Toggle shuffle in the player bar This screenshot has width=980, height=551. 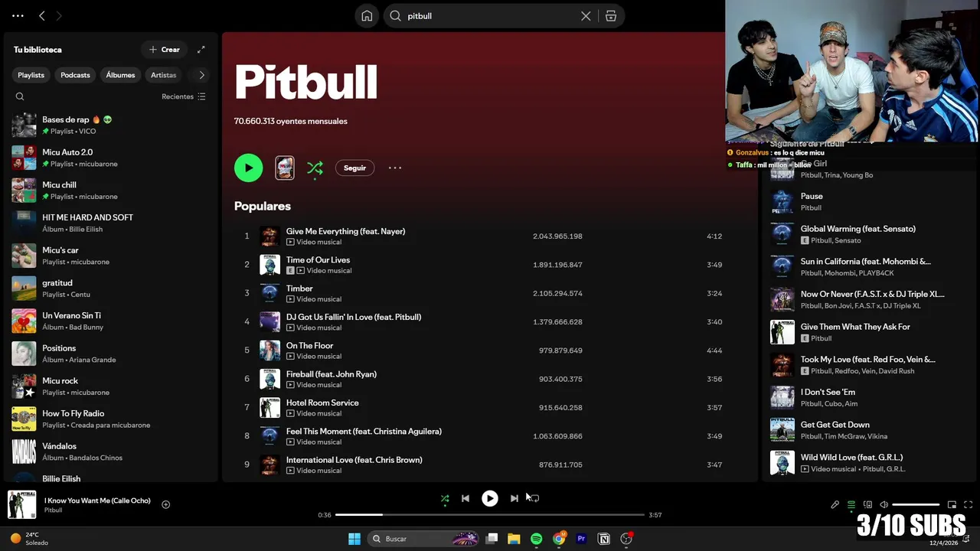(445, 498)
